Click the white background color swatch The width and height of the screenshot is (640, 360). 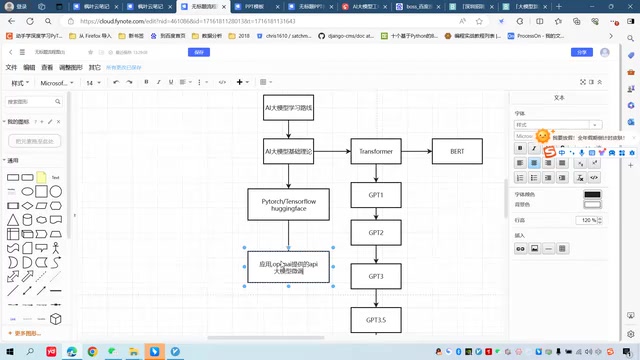tap(592, 204)
